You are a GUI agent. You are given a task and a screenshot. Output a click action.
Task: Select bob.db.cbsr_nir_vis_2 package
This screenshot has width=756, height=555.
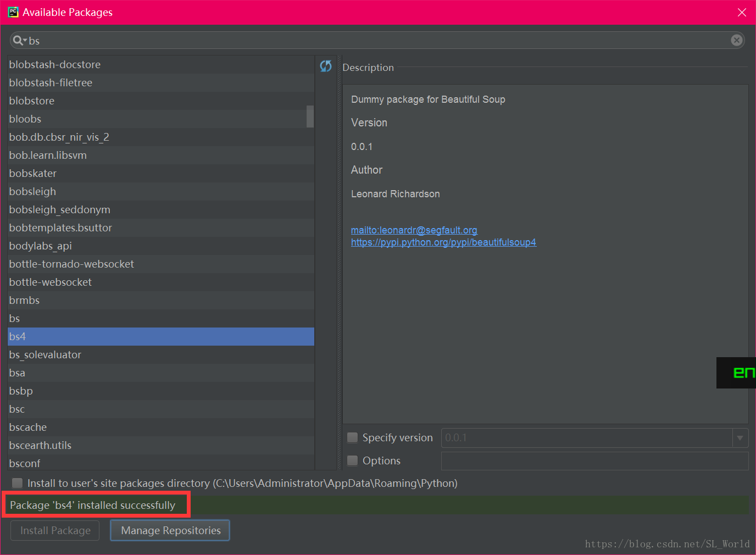161,137
